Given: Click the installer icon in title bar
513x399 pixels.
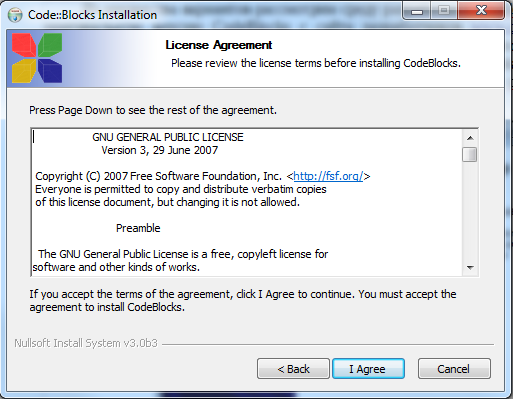Looking at the screenshot, I should tap(15, 15).
